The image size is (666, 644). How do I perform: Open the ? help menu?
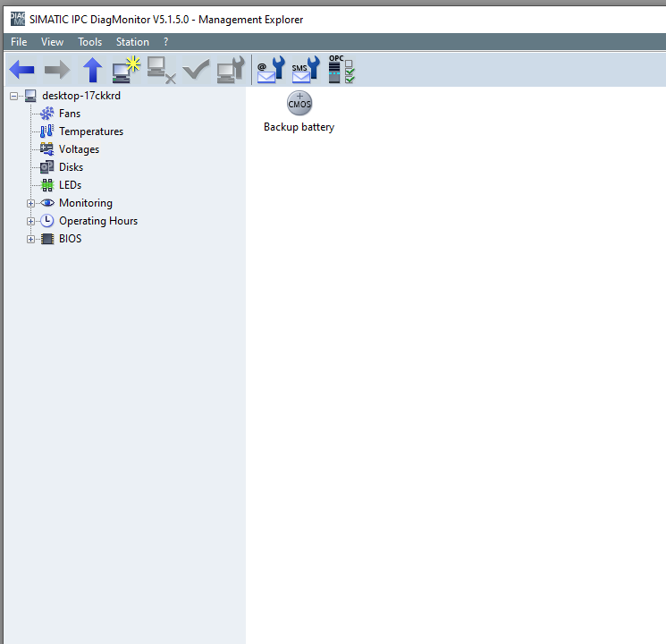[x=166, y=42]
